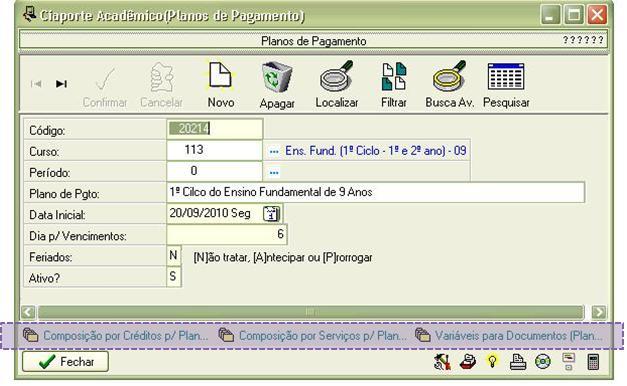Click the Fechar button
The height and width of the screenshot is (386, 627).
point(66,362)
